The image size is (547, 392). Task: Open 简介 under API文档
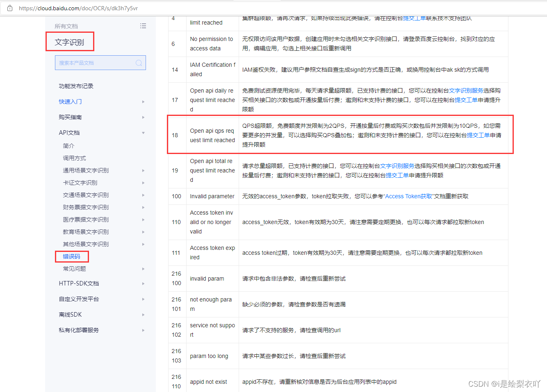pyautogui.click(x=68, y=146)
